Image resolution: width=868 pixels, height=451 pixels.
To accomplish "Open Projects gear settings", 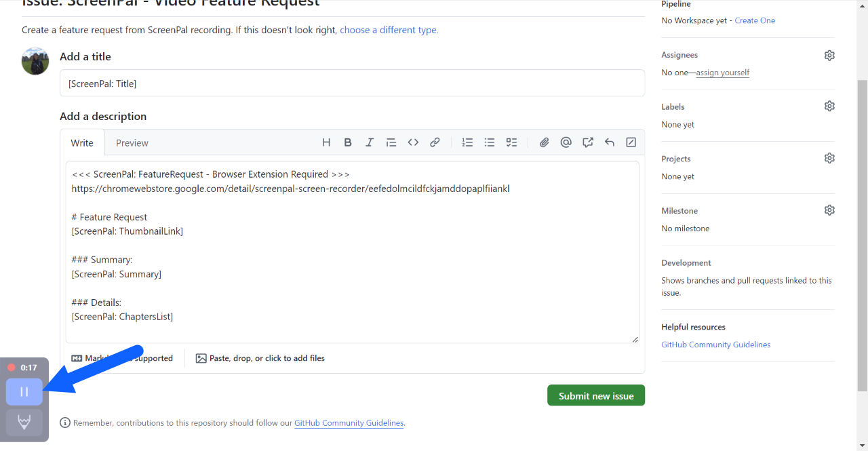I will pyautogui.click(x=829, y=158).
